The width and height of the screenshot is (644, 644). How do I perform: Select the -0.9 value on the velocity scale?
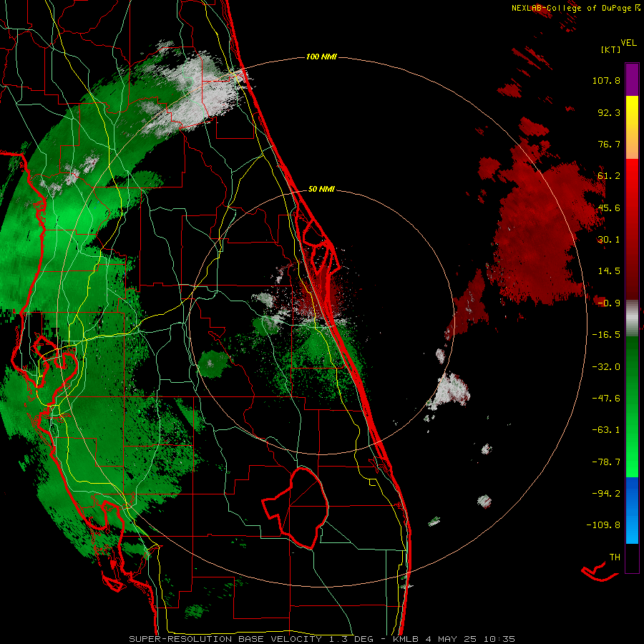pyautogui.click(x=609, y=303)
